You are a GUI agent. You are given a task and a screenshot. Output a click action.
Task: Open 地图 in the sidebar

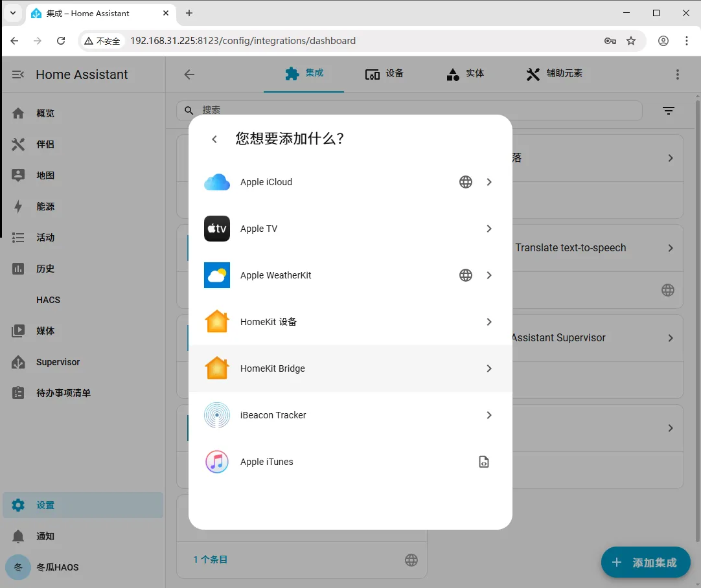(83, 175)
